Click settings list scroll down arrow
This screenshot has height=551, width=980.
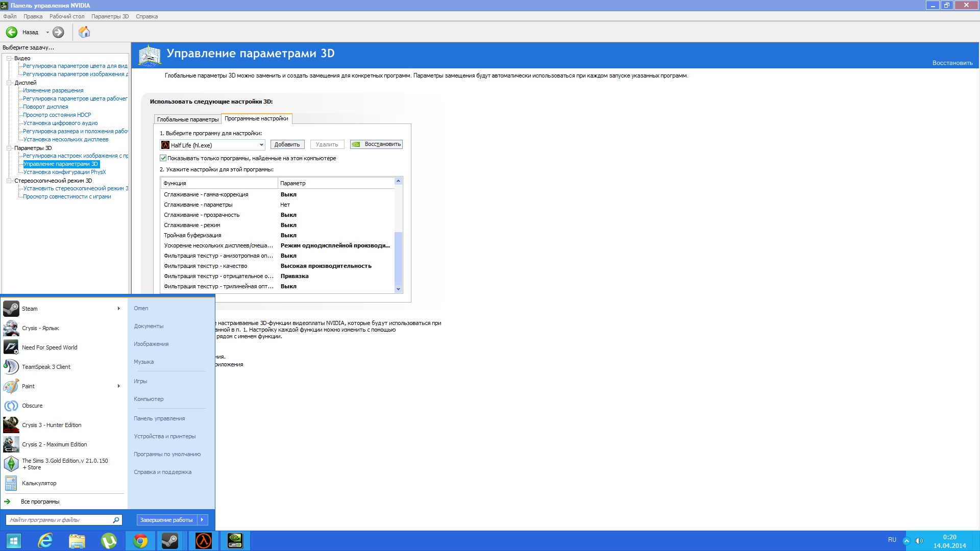tap(398, 289)
